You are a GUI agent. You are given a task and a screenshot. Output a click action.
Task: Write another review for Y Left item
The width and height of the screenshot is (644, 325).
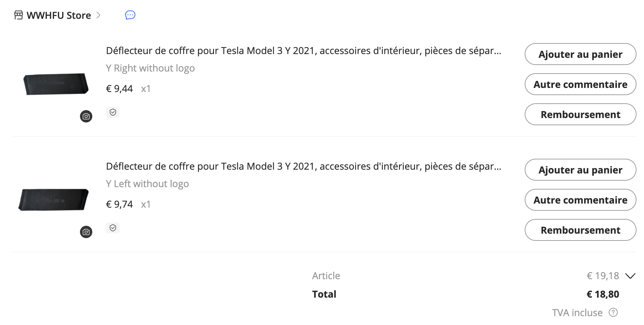pos(580,200)
